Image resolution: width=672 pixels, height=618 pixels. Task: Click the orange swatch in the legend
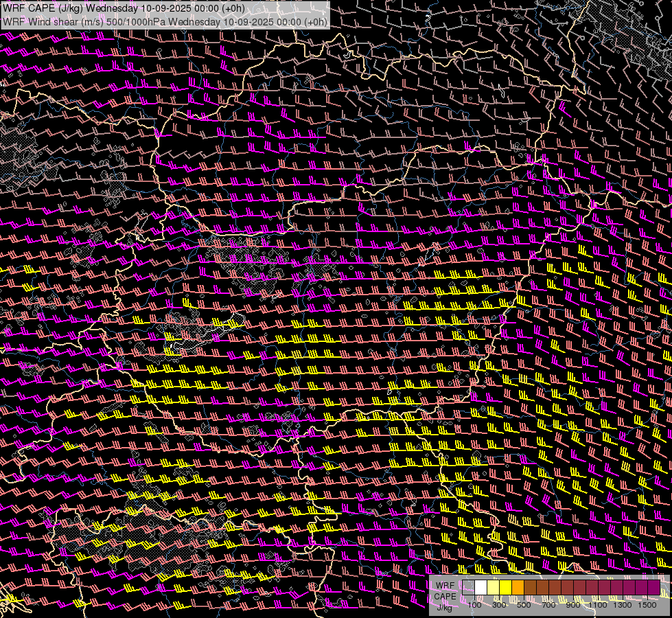[518, 588]
